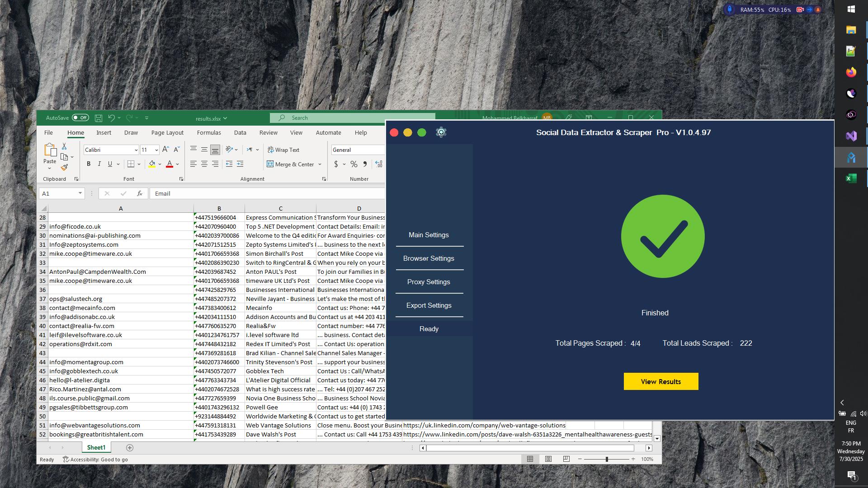This screenshot has height=488, width=868.
Task: Toggle italic formatting
Action: 99,164
